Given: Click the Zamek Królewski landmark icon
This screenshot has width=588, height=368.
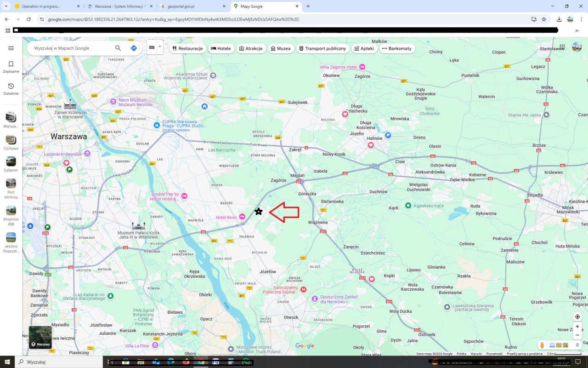Looking at the screenshot, I should 70,104.
